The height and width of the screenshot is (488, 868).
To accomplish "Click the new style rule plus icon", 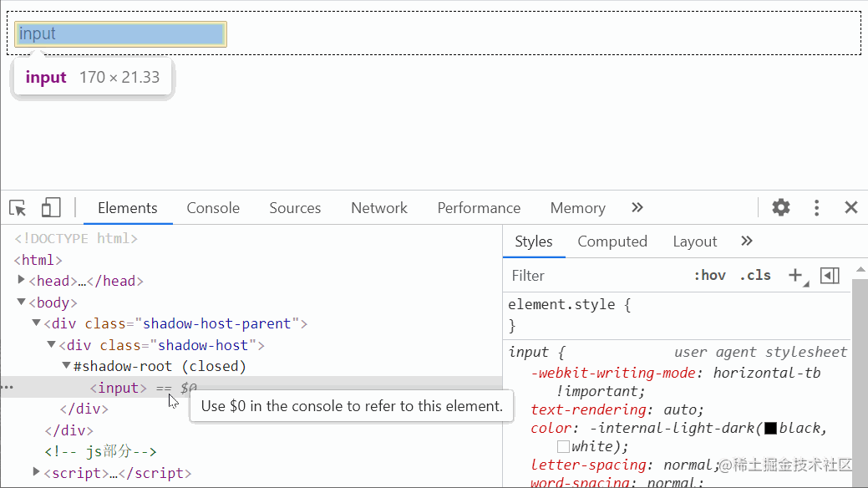I will click(x=795, y=275).
